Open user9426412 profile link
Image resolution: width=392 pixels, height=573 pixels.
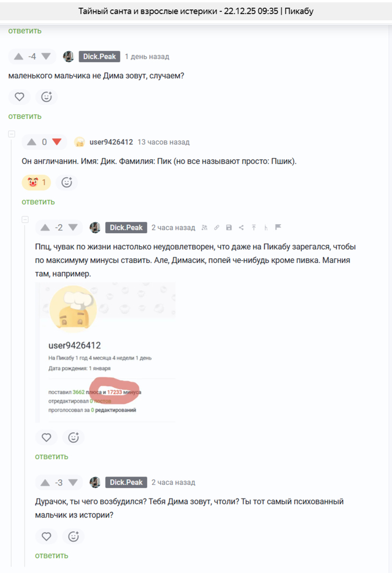click(111, 142)
